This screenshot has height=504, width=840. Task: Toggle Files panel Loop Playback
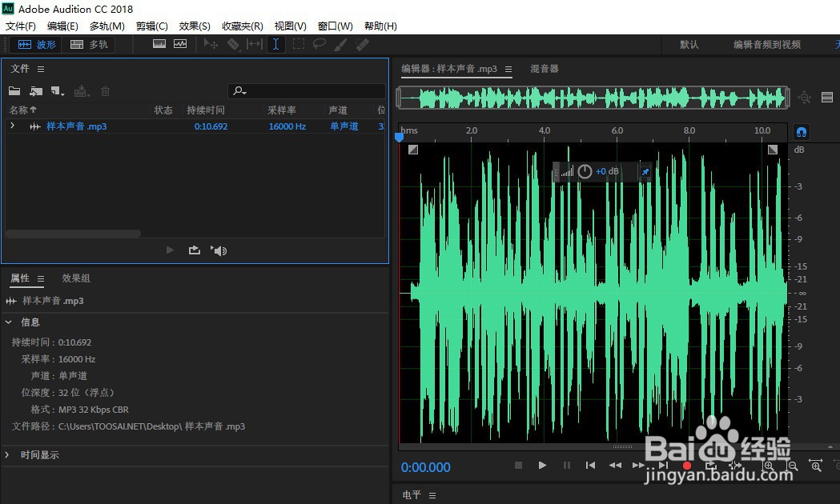195,250
